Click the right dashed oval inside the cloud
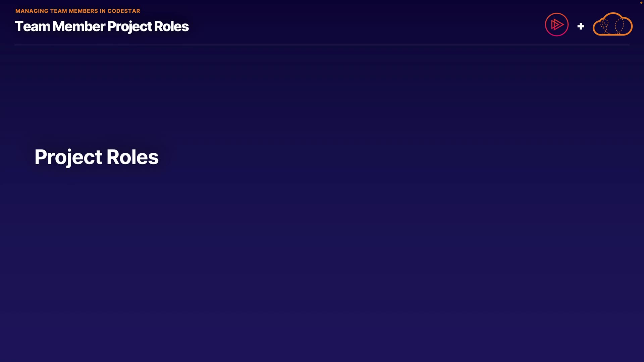 [620, 25]
